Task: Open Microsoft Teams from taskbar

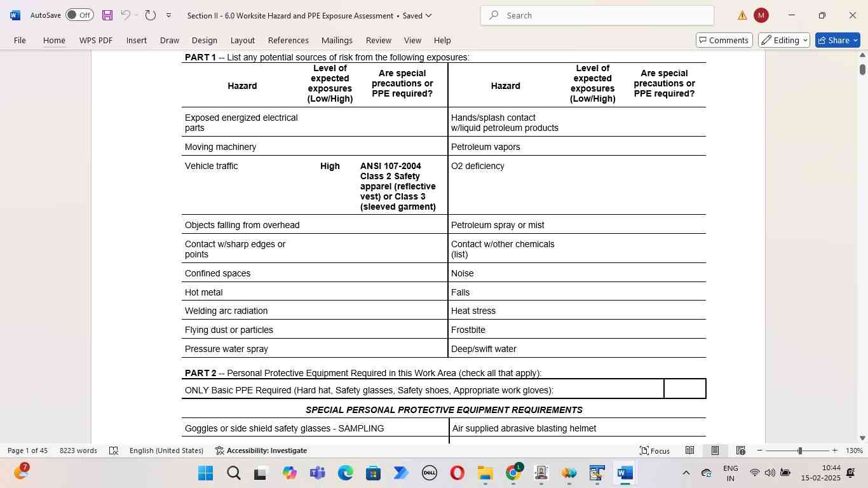Action: [x=317, y=473]
